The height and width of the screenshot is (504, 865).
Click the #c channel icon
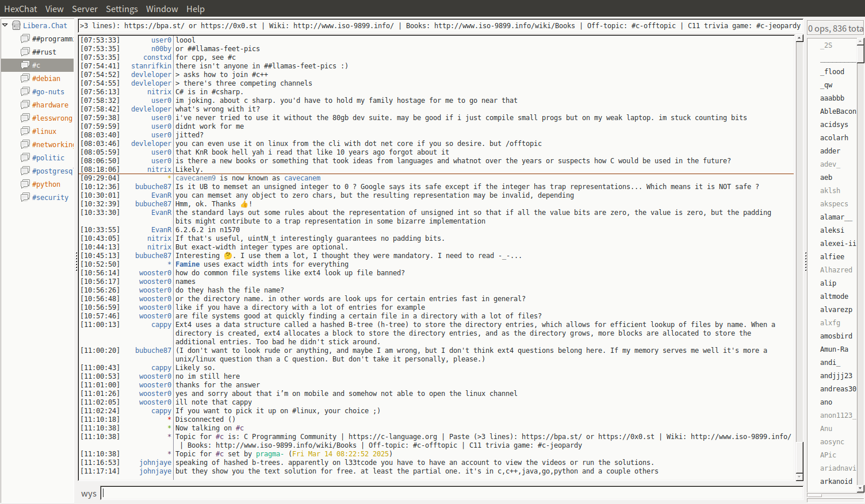pyautogui.click(x=25, y=65)
